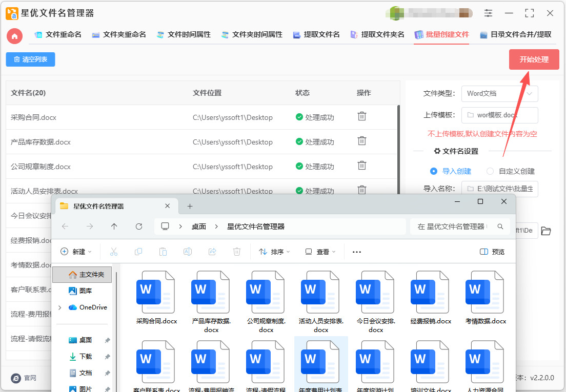The width and height of the screenshot is (566, 392).
Task: Delete the 活动人员安排表.docx row with trash icon
Action: pyautogui.click(x=361, y=190)
